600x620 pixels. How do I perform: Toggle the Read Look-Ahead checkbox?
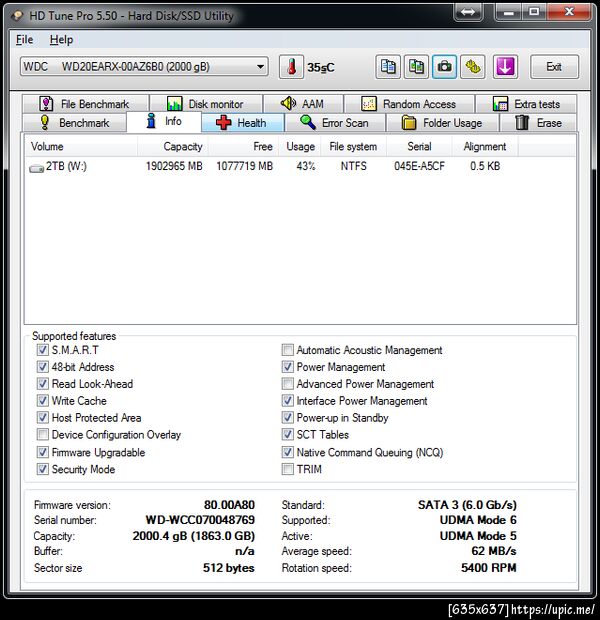[42, 384]
